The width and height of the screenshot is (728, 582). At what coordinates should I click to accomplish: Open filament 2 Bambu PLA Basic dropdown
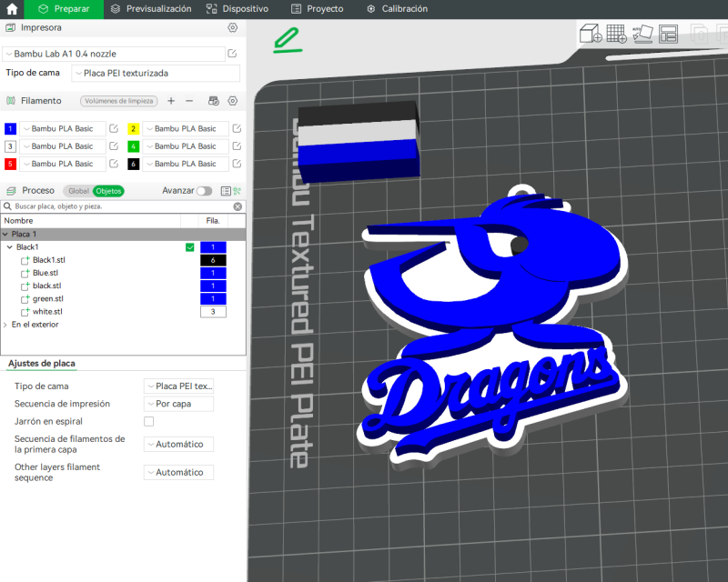click(x=186, y=128)
